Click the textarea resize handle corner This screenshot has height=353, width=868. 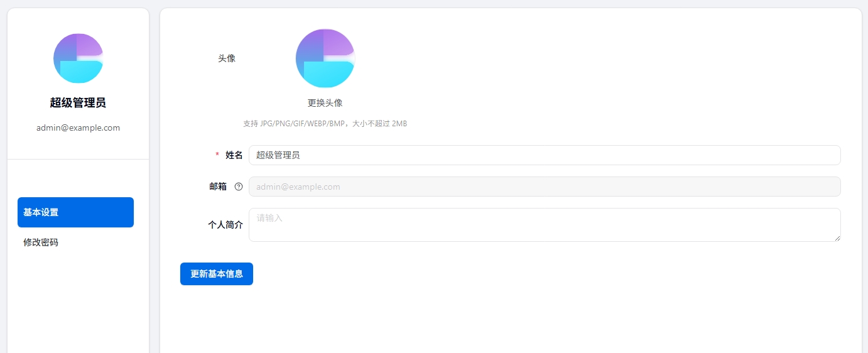837,237
